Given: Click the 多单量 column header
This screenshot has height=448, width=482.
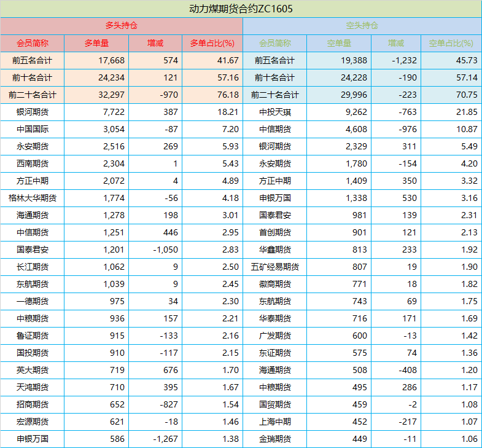Looking at the screenshot, I should tap(96, 43).
